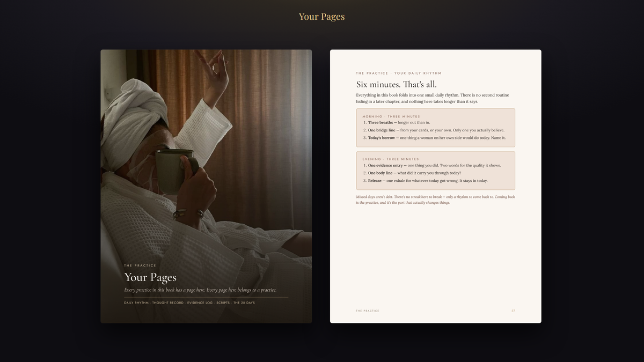Click the "Your Pages" title on the cover
This screenshot has height=362, width=644.
point(150,277)
